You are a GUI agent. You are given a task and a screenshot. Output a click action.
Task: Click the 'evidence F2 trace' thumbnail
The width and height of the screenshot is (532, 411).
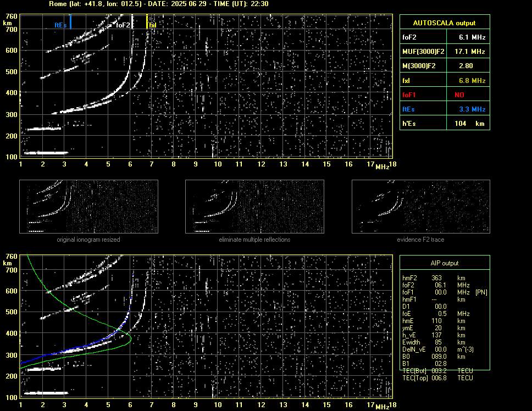tap(421, 207)
